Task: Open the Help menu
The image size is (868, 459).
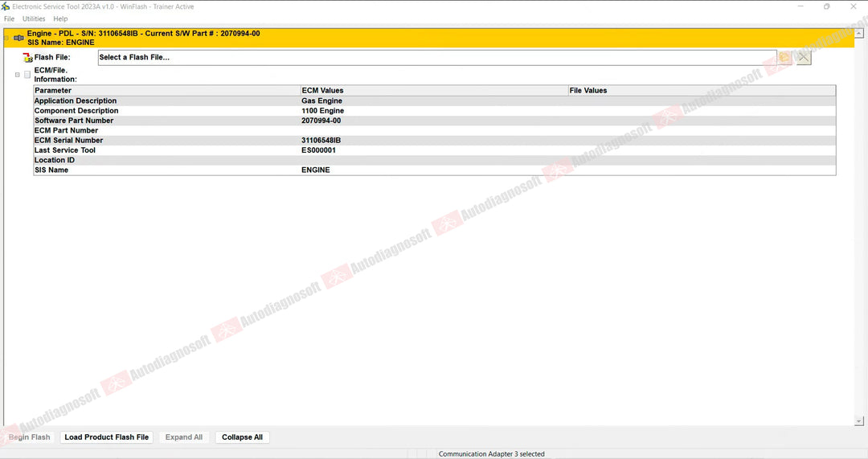Action: tap(60, 18)
